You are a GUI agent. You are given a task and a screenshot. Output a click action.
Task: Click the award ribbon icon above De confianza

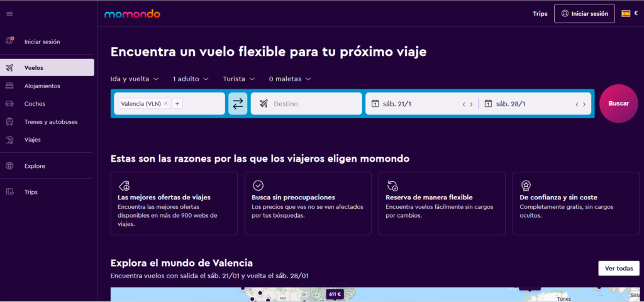click(x=525, y=186)
